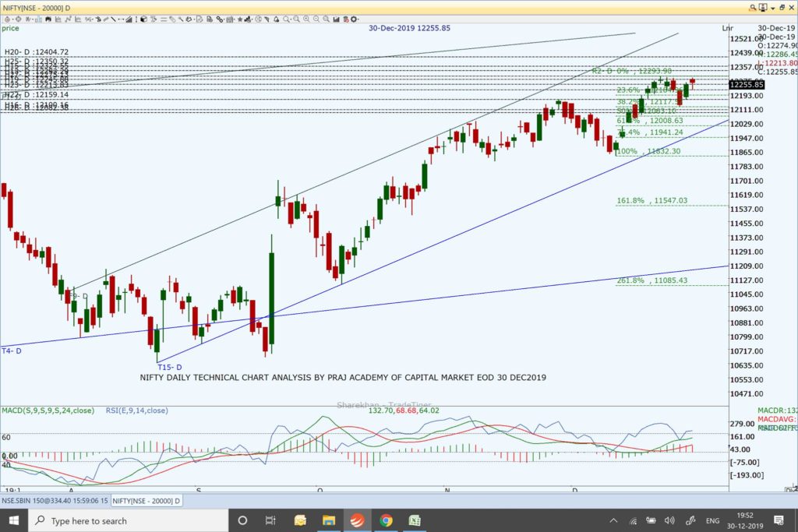Expand the title bar dropdown arrow

click(x=772, y=8)
